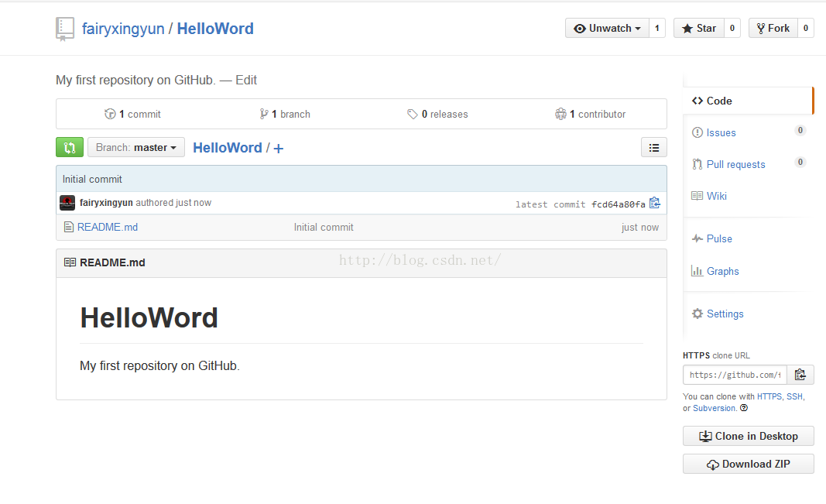Click the green compare and review icon button
This screenshot has width=826, height=504.
click(x=69, y=148)
